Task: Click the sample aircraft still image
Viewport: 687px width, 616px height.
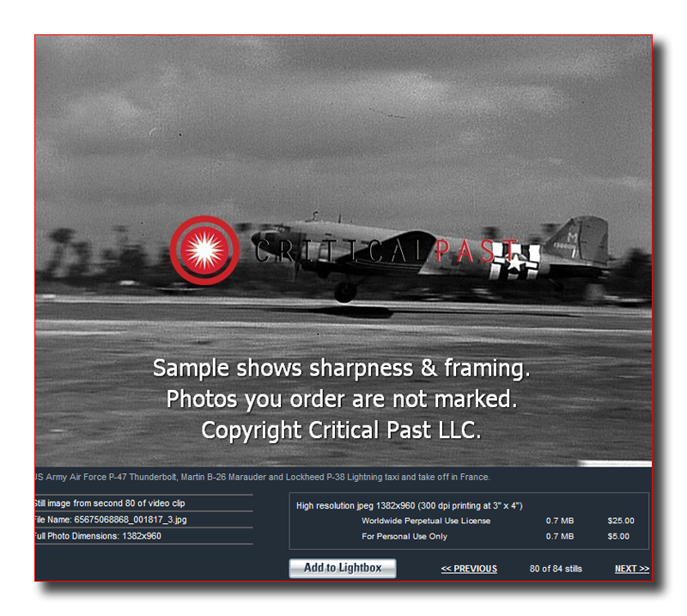Action: tap(343, 251)
